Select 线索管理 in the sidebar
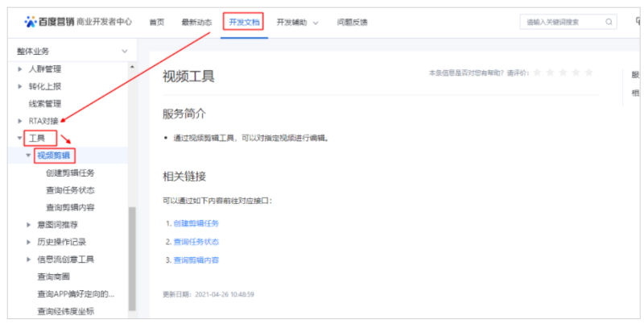Viewport: 644px width, 324px height. tap(45, 104)
